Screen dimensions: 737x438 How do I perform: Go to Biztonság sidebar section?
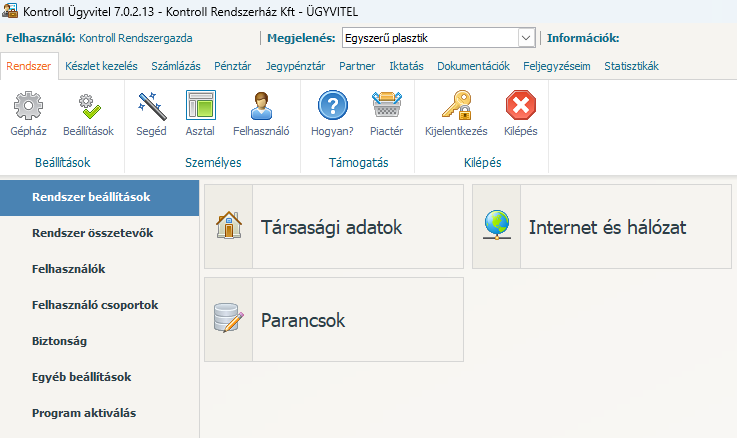[x=59, y=341]
